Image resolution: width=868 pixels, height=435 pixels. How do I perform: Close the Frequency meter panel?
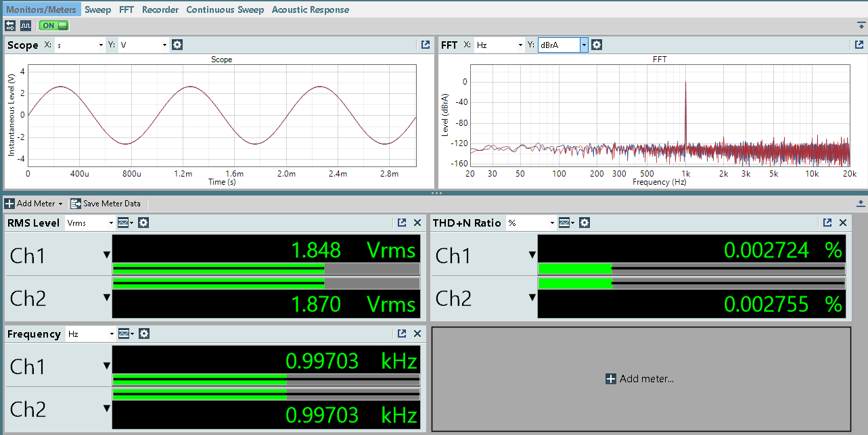click(x=417, y=334)
